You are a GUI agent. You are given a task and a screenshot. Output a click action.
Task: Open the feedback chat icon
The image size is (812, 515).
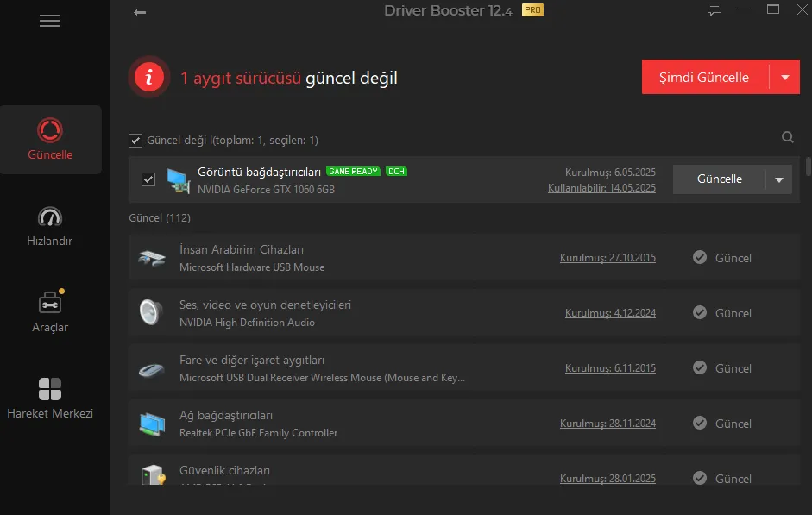[x=714, y=9]
